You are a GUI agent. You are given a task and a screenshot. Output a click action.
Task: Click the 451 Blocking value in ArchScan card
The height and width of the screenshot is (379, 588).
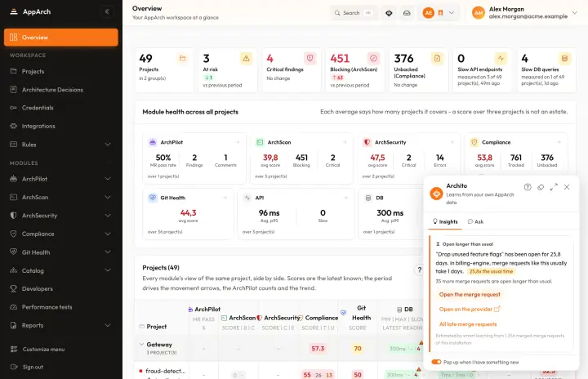point(301,158)
